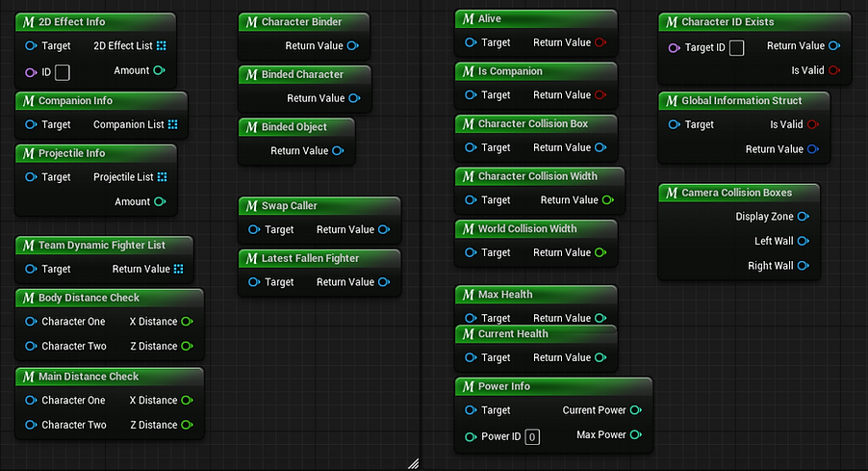Click the Return Value array pin on Team Dynamic Fighter List
Viewport: 868px width, 471px height.
(178, 269)
